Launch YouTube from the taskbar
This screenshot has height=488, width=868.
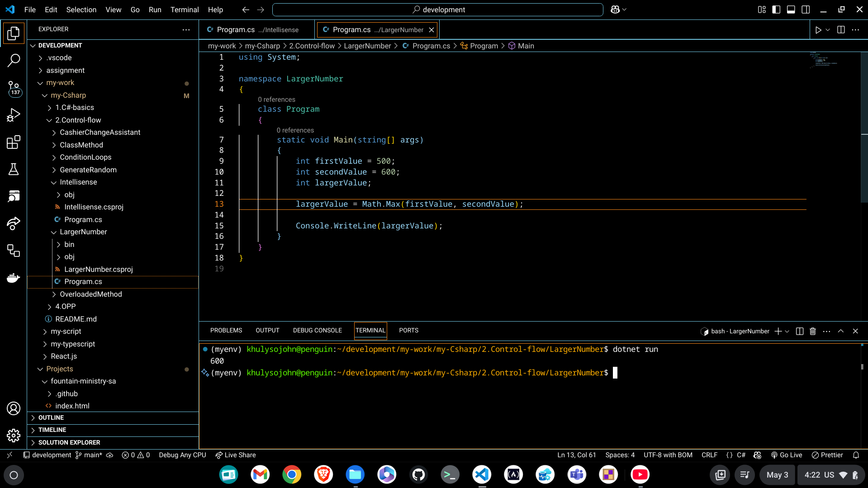pyautogui.click(x=640, y=475)
